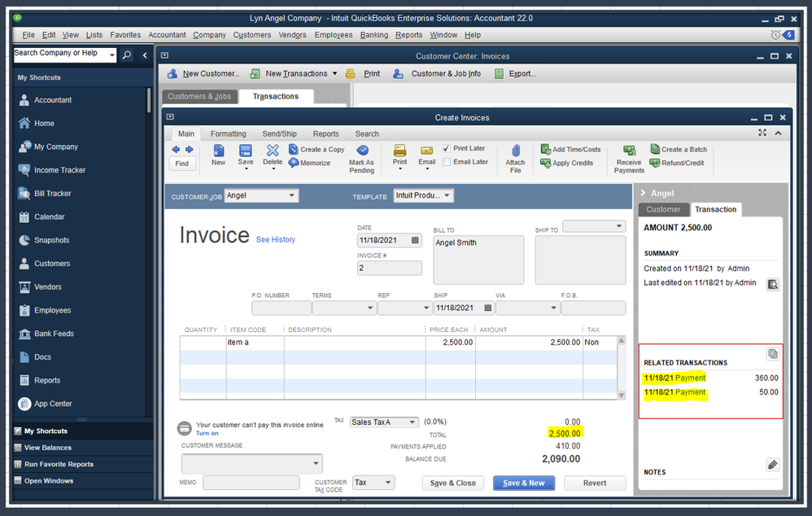
Task: Go to Home in My Shortcuts
Action: pyautogui.click(x=43, y=123)
